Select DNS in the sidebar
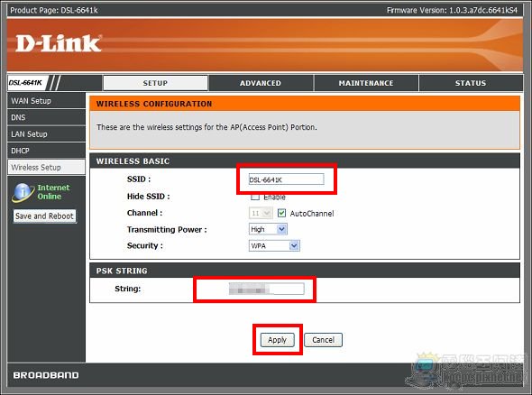The width and height of the screenshot is (532, 395). tap(47, 117)
